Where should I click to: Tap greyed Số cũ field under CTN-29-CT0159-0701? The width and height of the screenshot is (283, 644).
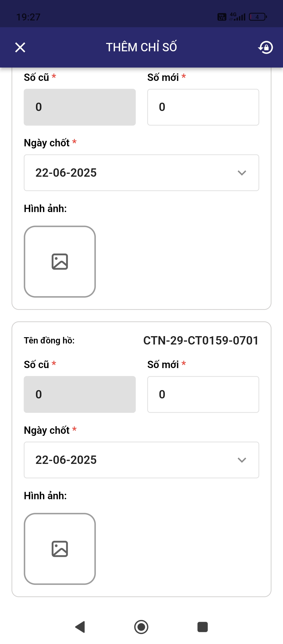coord(80,395)
